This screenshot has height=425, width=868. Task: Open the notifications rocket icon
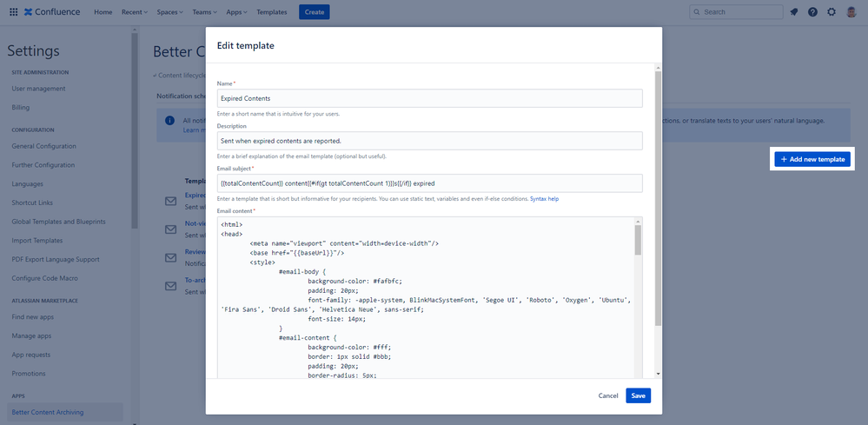pyautogui.click(x=794, y=11)
